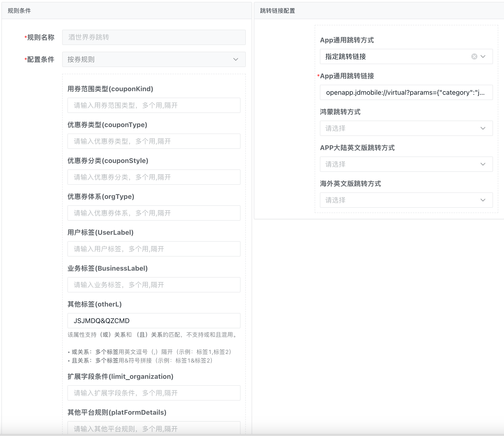
Task: Open the 配置条件 dropdown chevron
Action: 236,59
